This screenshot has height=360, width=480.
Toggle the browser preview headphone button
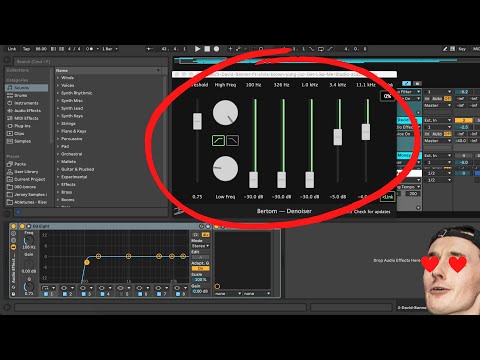18,212
